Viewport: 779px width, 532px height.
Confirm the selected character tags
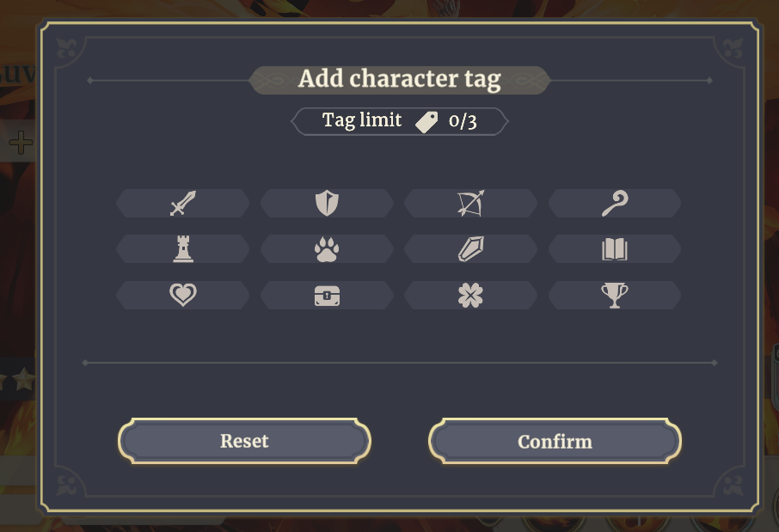(555, 441)
